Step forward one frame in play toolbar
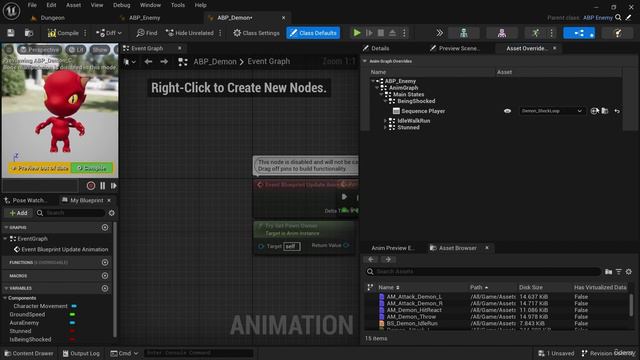Screen dimensions: 640x360 point(369,33)
